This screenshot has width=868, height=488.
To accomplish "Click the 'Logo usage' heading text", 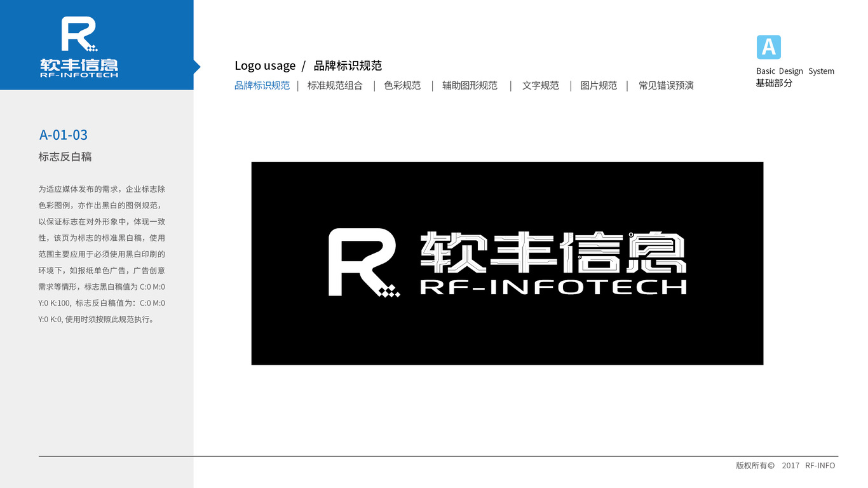I will (265, 65).
